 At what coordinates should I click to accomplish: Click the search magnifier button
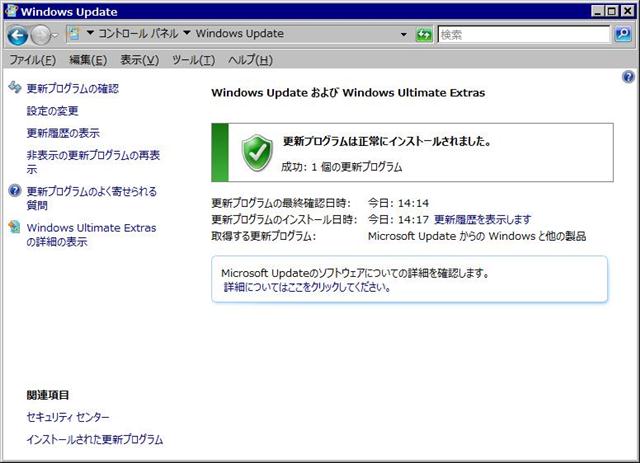pyautogui.click(x=623, y=34)
